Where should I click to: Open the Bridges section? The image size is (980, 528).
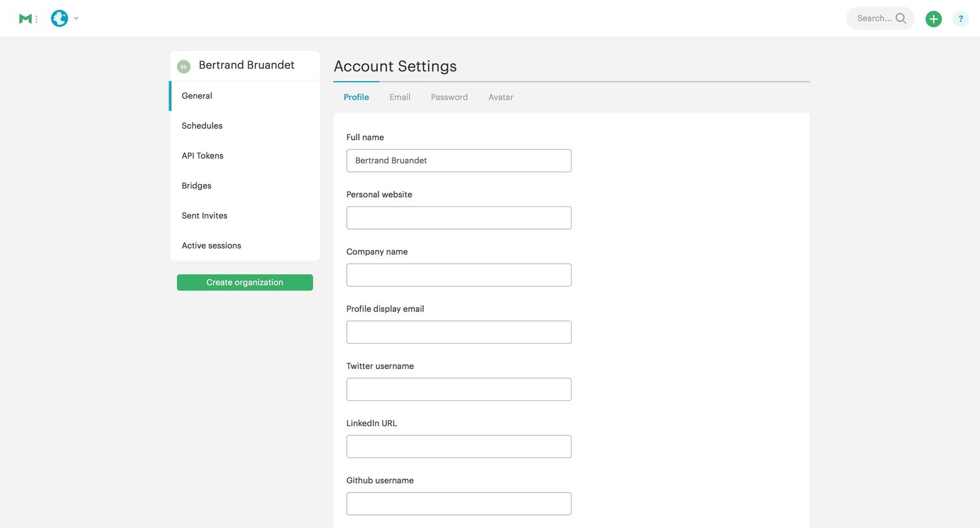[x=245, y=186]
